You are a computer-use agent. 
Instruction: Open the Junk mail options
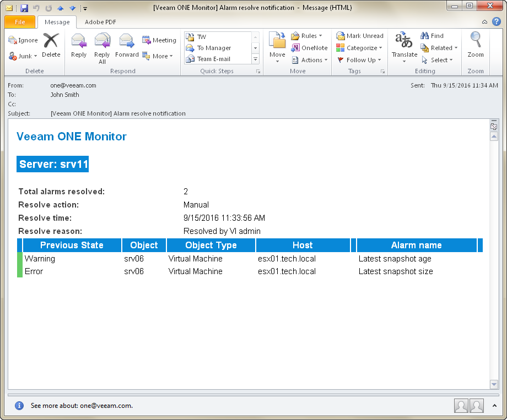(23, 56)
